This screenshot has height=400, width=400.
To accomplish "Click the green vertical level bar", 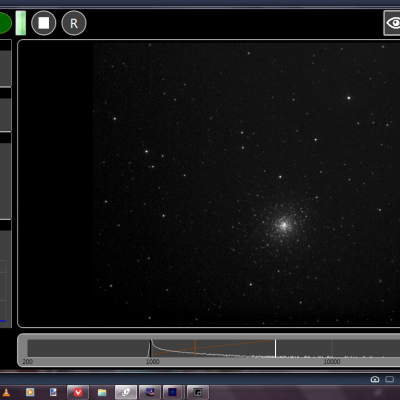I will (x=21, y=23).
